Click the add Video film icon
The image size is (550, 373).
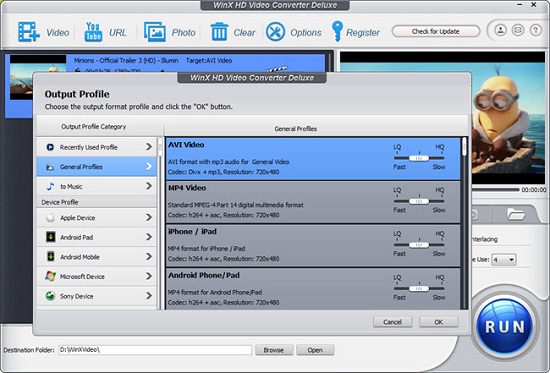tap(29, 32)
